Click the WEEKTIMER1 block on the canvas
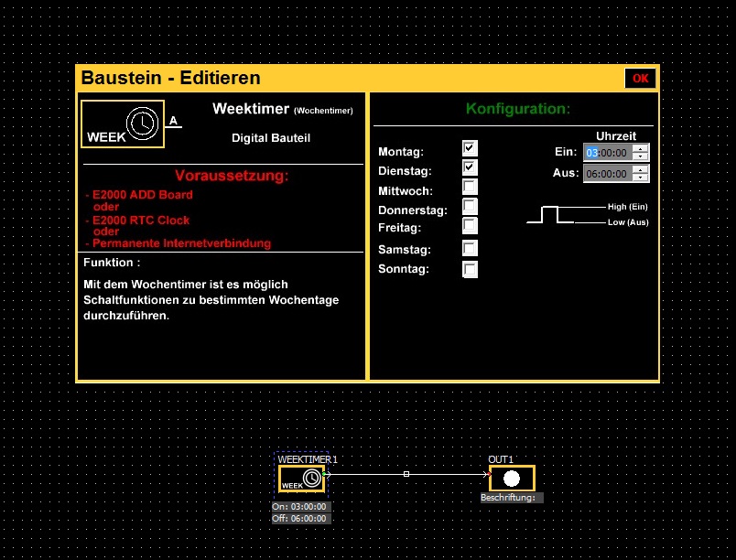The width and height of the screenshot is (736, 560). pyautogui.click(x=301, y=479)
